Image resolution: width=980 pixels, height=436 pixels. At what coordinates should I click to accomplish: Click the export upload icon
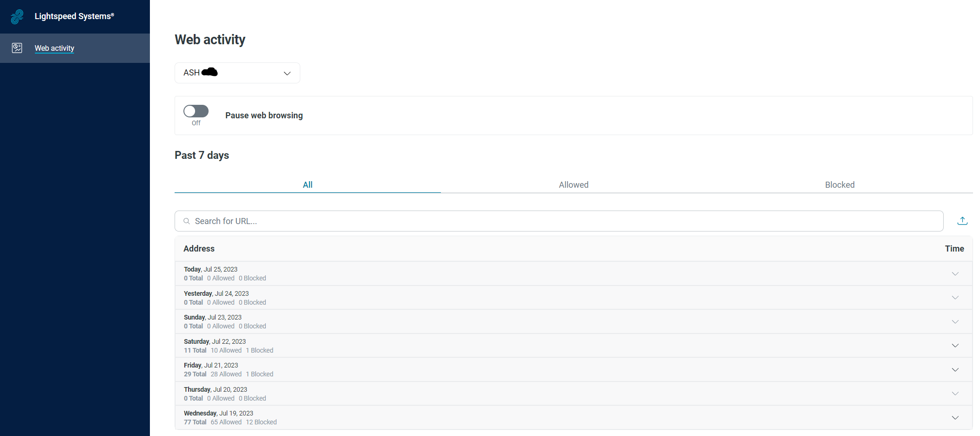(x=962, y=221)
